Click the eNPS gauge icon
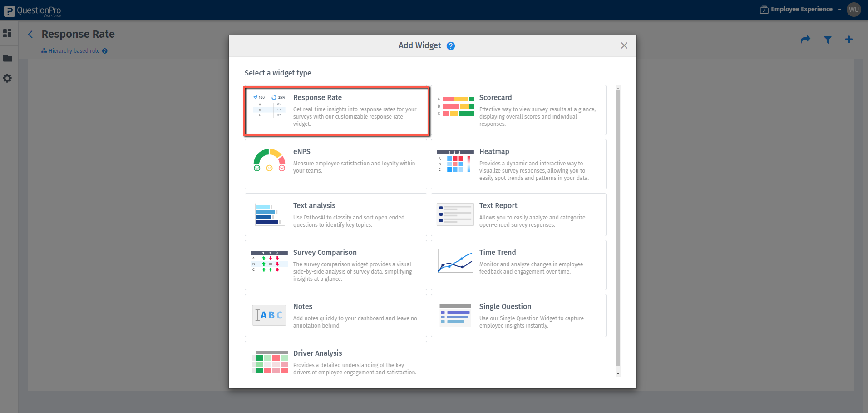868x413 pixels. 269,160
